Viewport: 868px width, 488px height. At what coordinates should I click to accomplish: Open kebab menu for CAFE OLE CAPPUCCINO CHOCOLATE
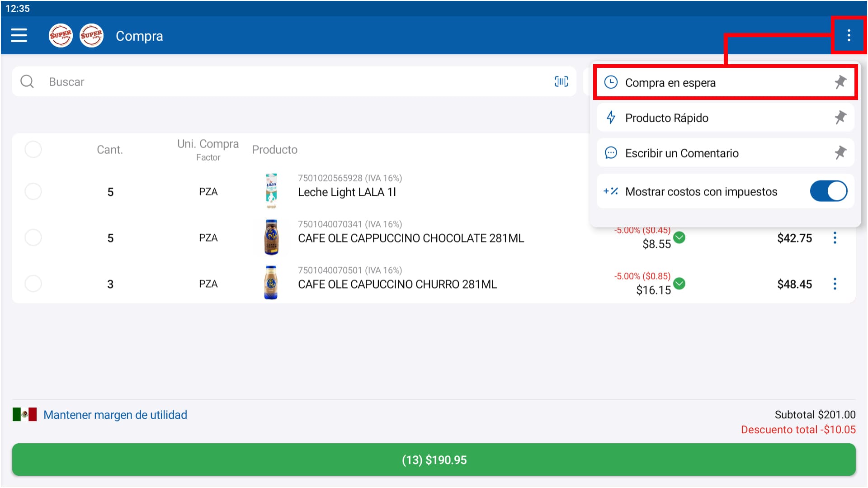(x=835, y=238)
